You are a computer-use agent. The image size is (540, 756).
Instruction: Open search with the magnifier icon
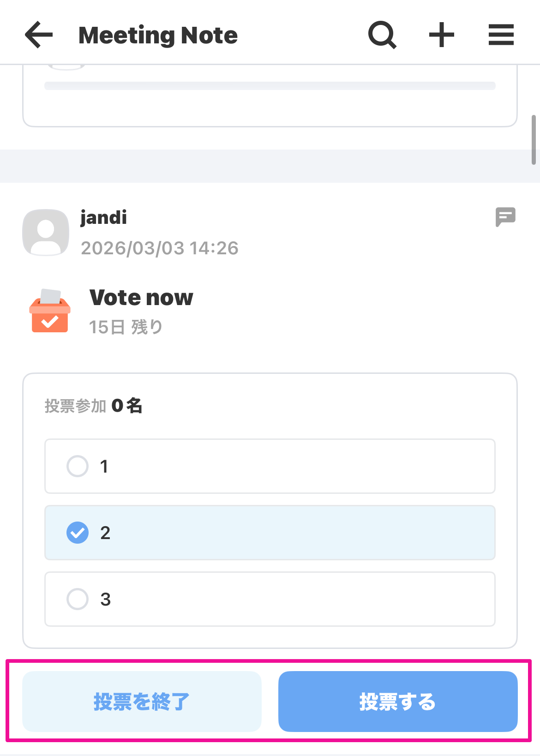(382, 35)
